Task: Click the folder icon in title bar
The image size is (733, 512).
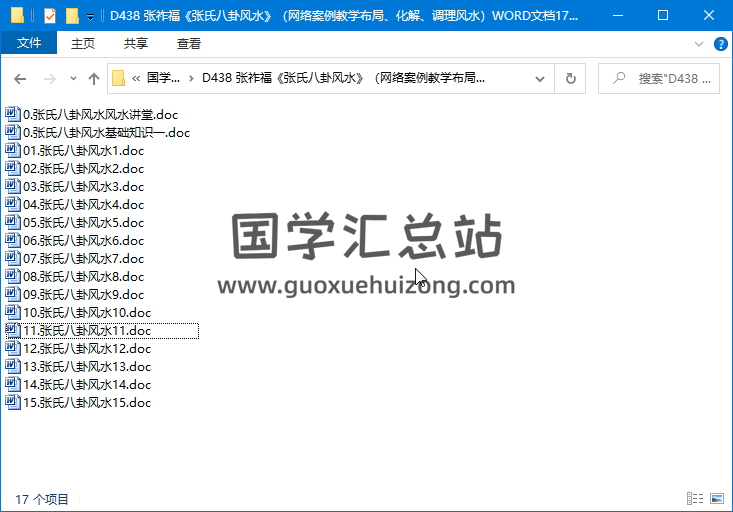Action: [17, 15]
